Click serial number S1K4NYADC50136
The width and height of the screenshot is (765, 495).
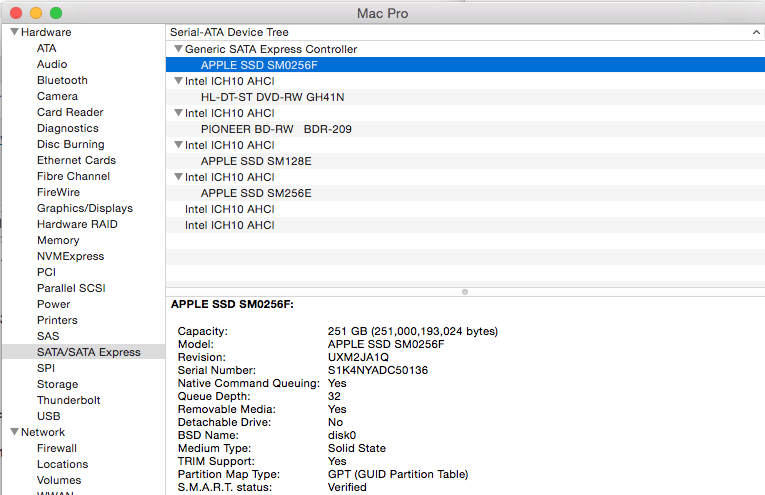pos(378,370)
